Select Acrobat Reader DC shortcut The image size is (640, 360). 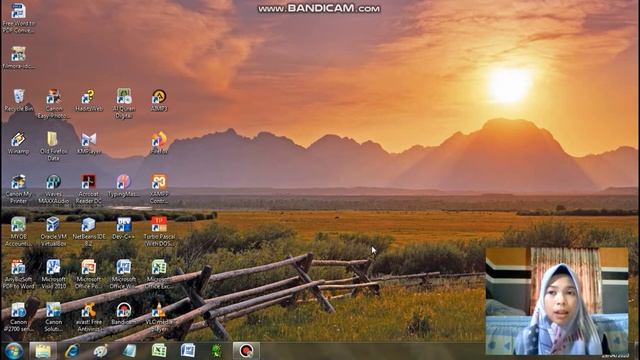[89, 189]
